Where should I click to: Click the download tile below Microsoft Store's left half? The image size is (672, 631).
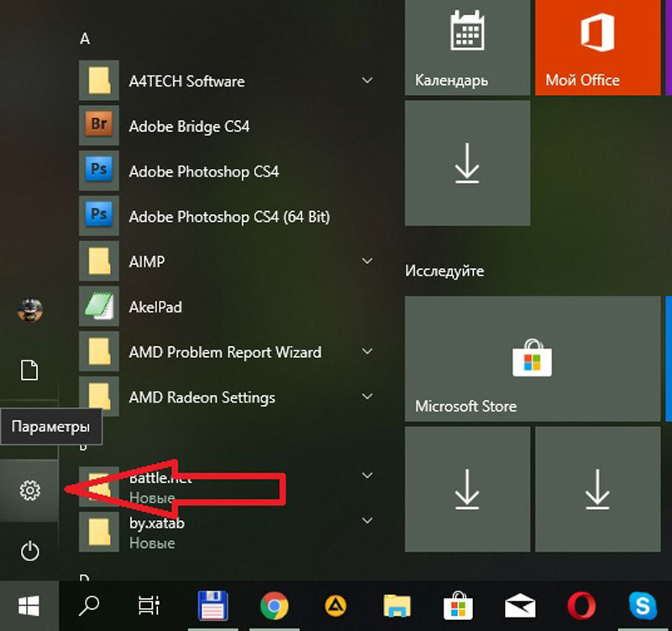pos(468,489)
